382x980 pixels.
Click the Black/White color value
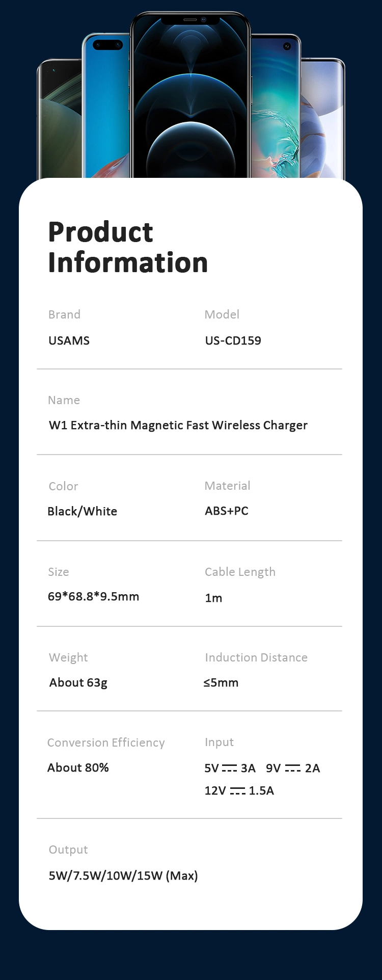[x=82, y=511]
